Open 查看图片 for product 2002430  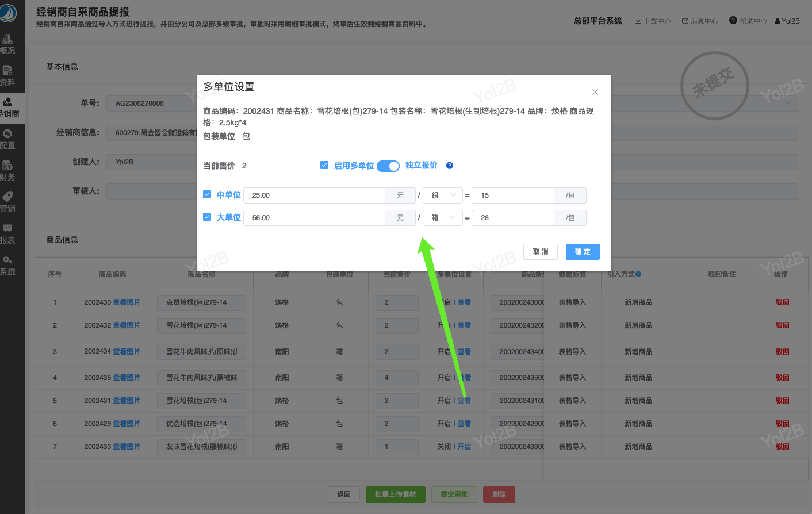point(127,302)
